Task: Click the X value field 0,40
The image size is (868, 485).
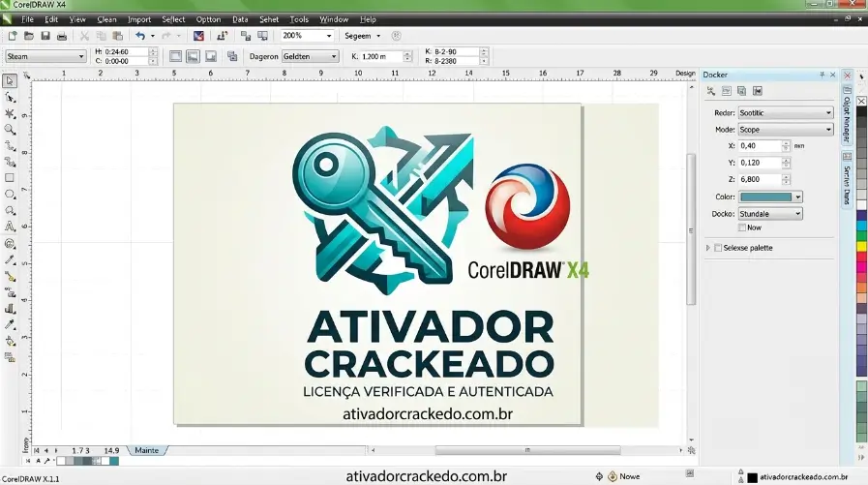Action: [760, 146]
